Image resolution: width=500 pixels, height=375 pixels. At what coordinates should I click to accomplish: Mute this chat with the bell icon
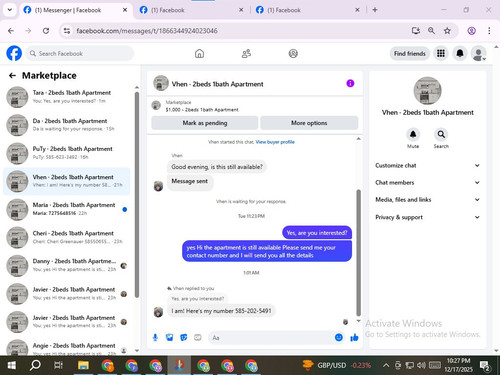pyautogui.click(x=413, y=134)
